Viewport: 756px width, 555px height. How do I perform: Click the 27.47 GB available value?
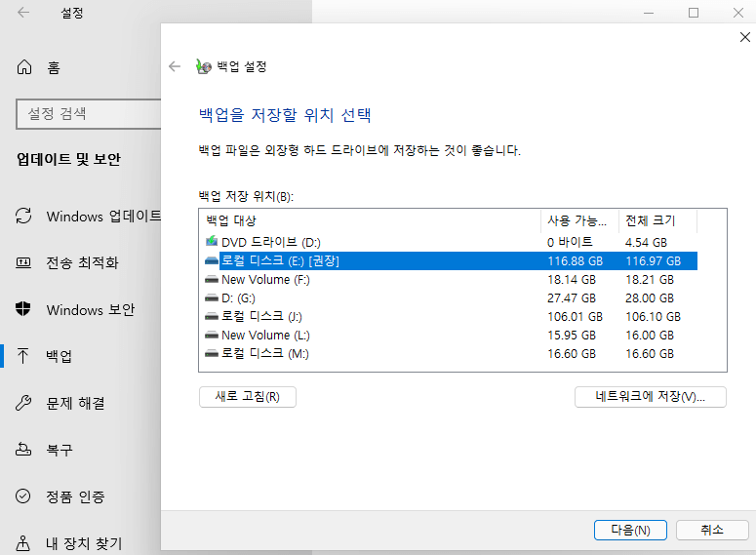(572, 298)
